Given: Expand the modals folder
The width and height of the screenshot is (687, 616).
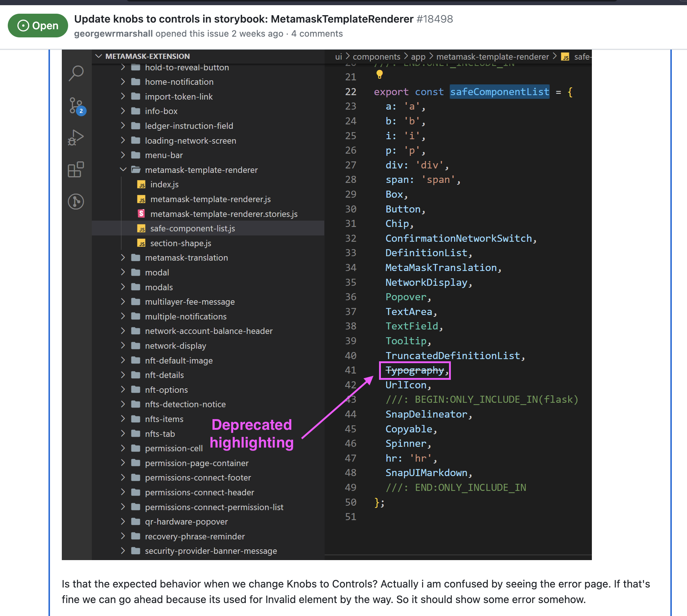Looking at the screenshot, I should tap(123, 287).
